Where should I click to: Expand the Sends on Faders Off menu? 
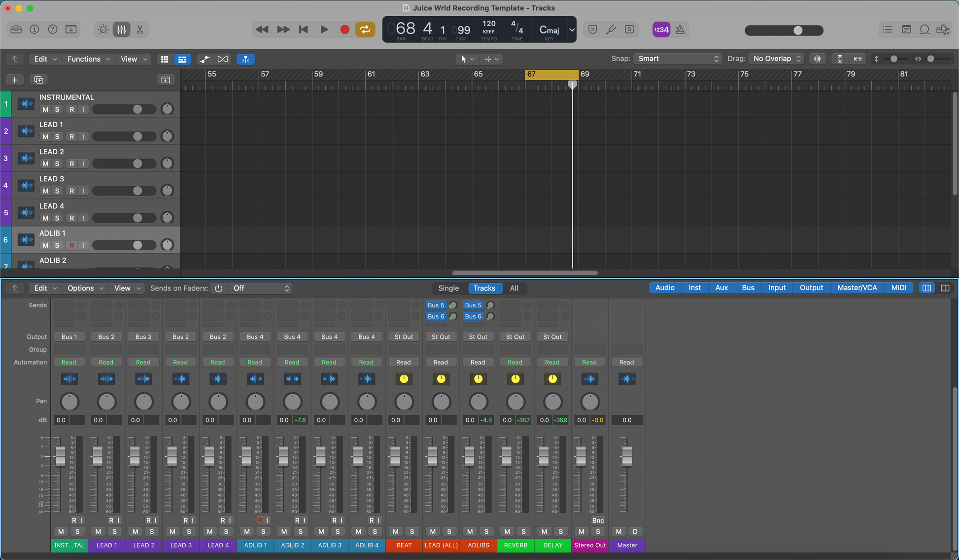click(x=261, y=288)
